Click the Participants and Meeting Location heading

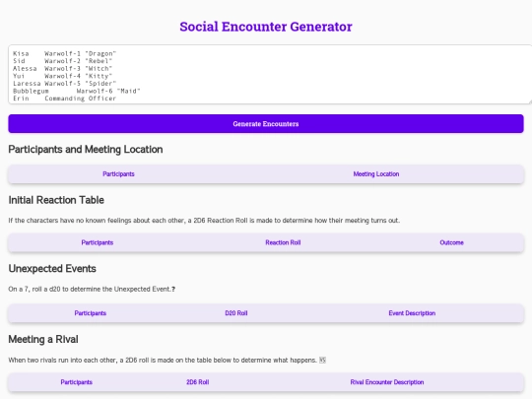86,150
